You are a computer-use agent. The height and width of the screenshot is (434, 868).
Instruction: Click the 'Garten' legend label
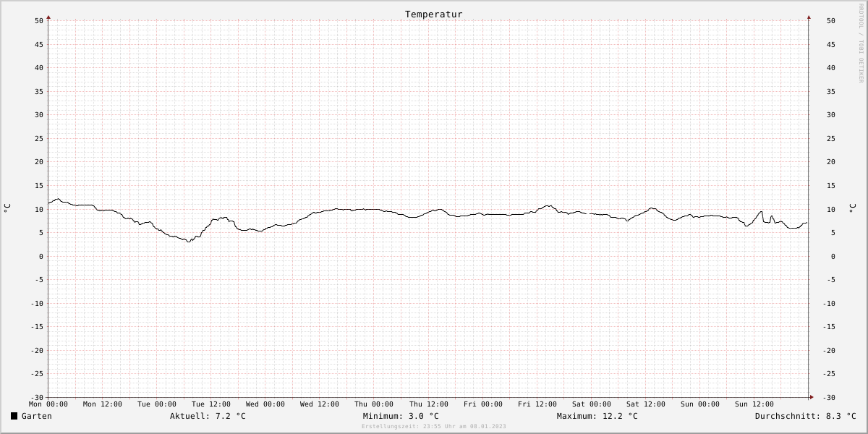(37, 416)
